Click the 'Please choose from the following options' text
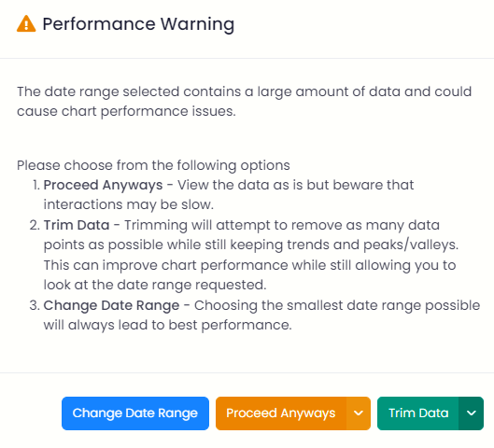494x448 pixels. [153, 165]
